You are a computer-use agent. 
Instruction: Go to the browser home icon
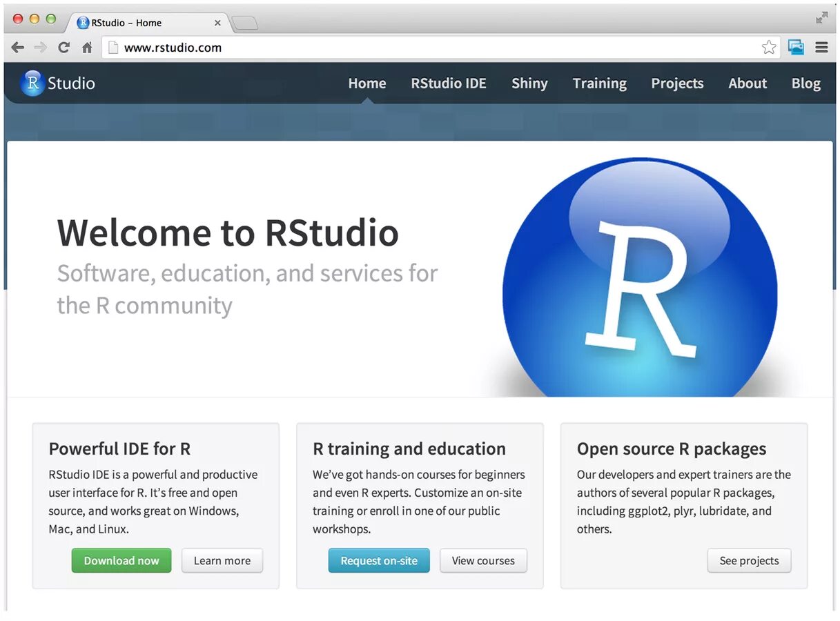(87, 48)
